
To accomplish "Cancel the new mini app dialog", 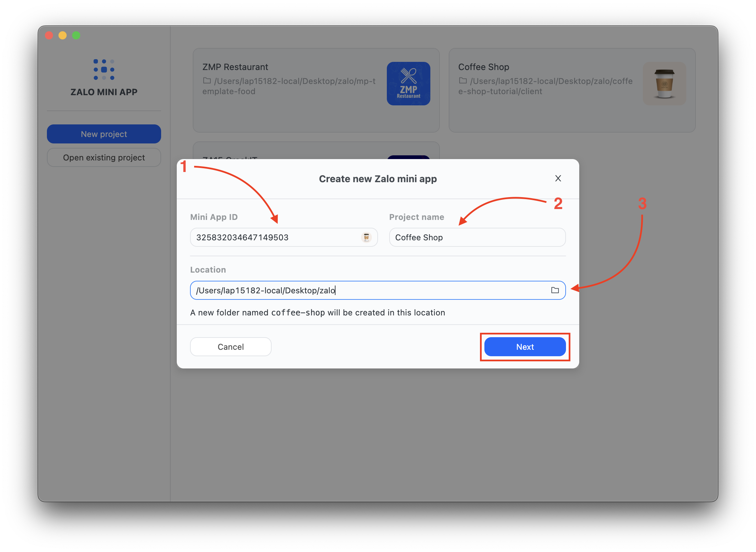I will pos(231,347).
